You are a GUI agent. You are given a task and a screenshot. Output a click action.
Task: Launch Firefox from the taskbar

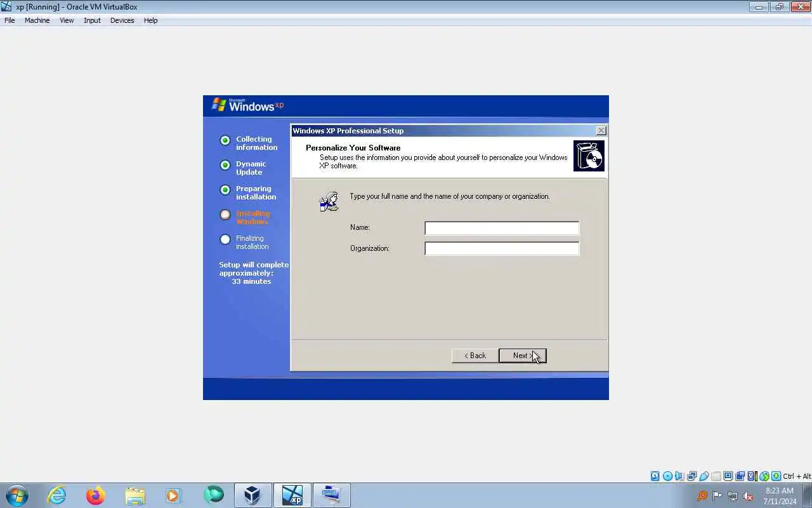[96, 495]
